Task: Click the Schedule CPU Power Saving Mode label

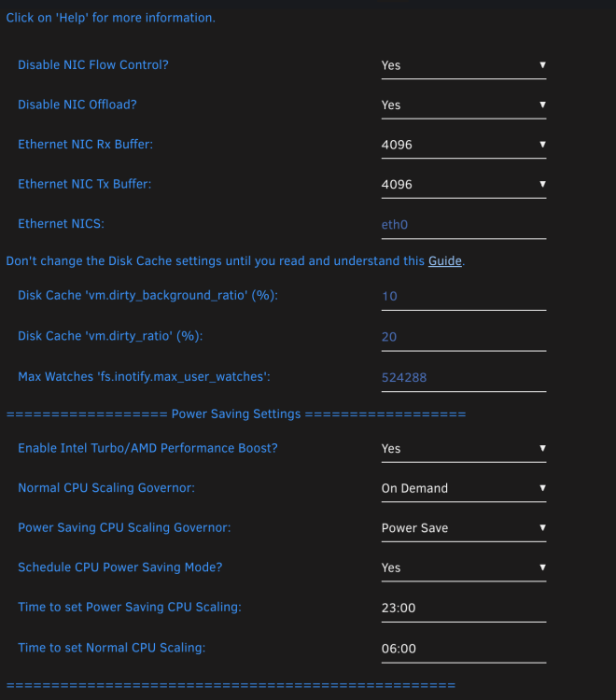Action: tap(120, 567)
